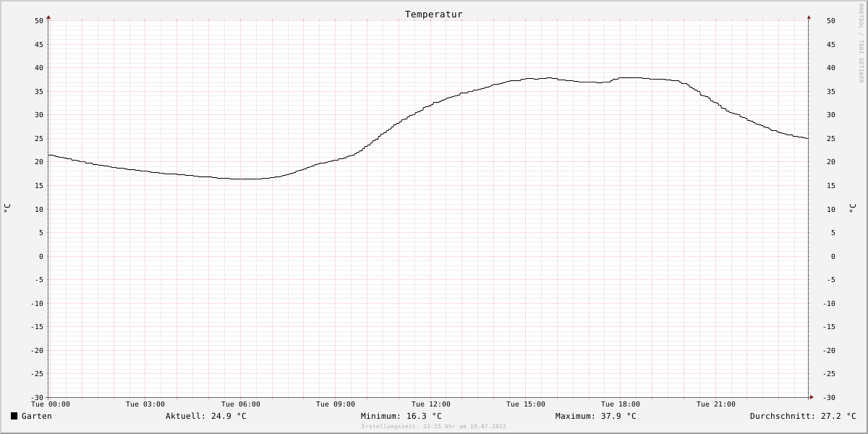Click the "-30" label on the left axis
The height and width of the screenshot is (434, 868).
(37, 398)
